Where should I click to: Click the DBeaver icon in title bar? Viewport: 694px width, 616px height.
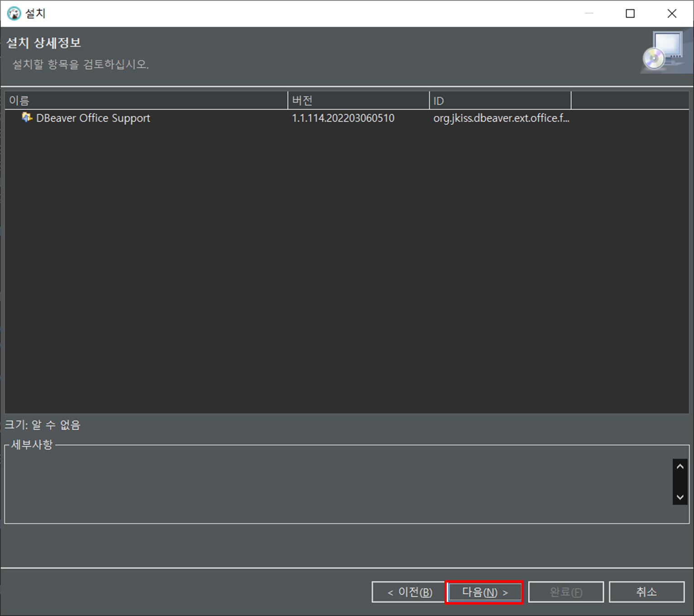14,14
